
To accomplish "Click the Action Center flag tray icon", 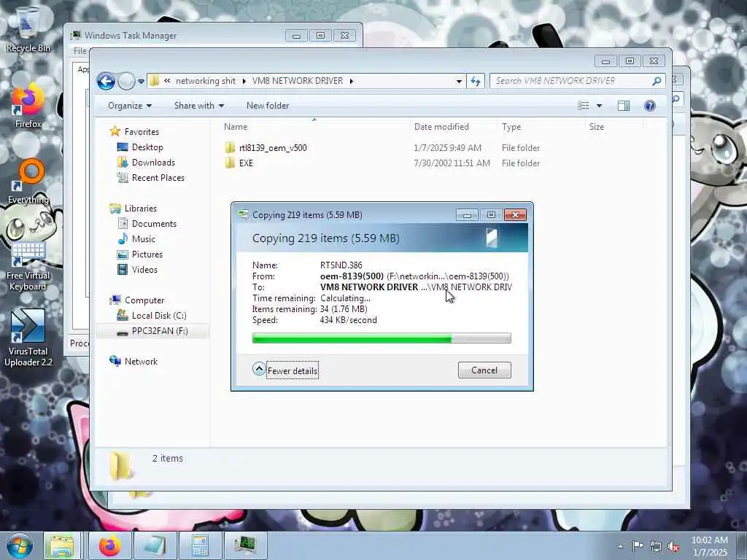I will pyautogui.click(x=638, y=546).
